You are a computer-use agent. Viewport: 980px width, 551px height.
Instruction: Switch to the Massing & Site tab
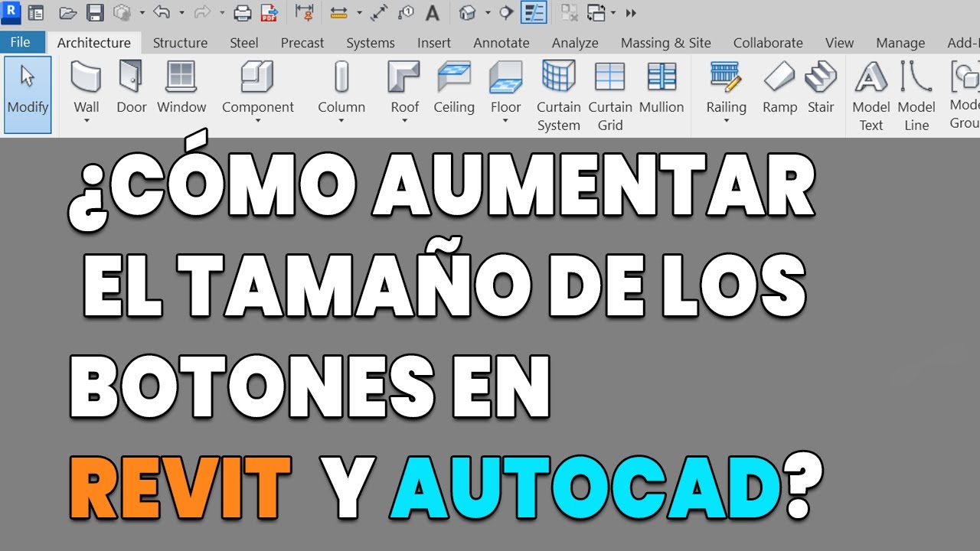click(x=666, y=43)
